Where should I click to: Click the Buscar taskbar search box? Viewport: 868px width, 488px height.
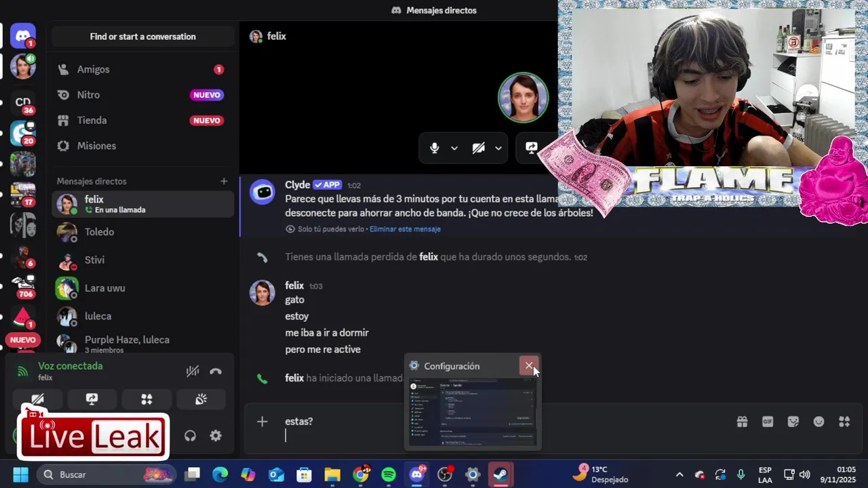point(106,474)
